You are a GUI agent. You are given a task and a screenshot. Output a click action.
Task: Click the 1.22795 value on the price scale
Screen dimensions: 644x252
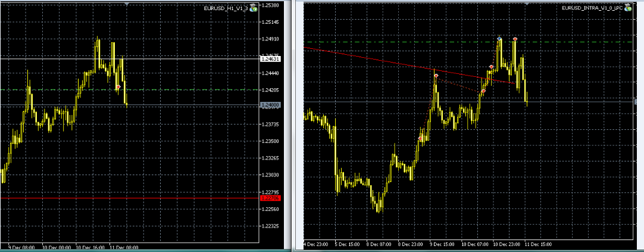(x=271, y=192)
